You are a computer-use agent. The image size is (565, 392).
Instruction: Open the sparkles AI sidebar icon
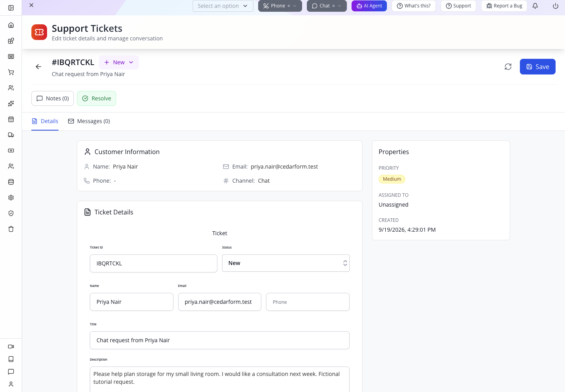click(11, 103)
